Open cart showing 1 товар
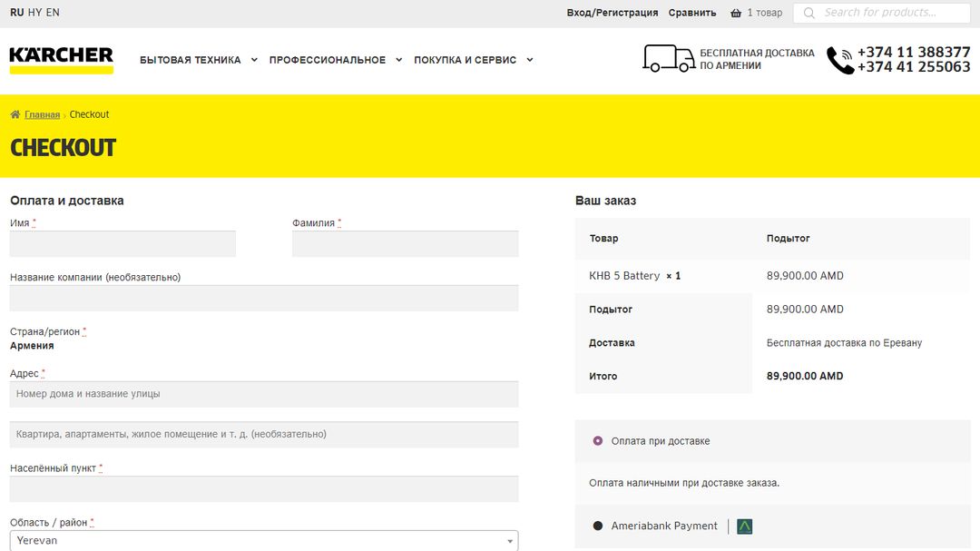The height and width of the screenshot is (551, 980). pyautogui.click(x=764, y=13)
